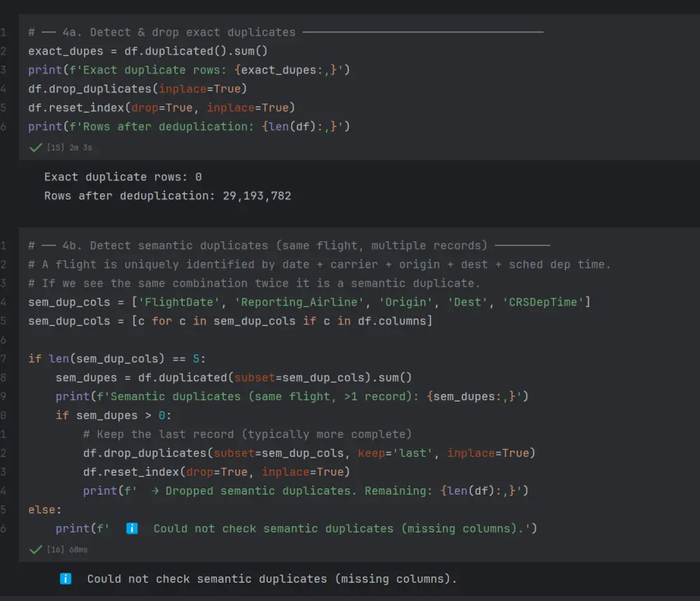
Task: Click the 'Dest' string in the column list
Action: click(x=468, y=302)
